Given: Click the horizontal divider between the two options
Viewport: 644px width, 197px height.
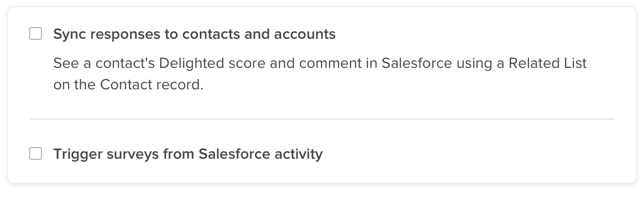Looking at the screenshot, I should coord(321,119).
